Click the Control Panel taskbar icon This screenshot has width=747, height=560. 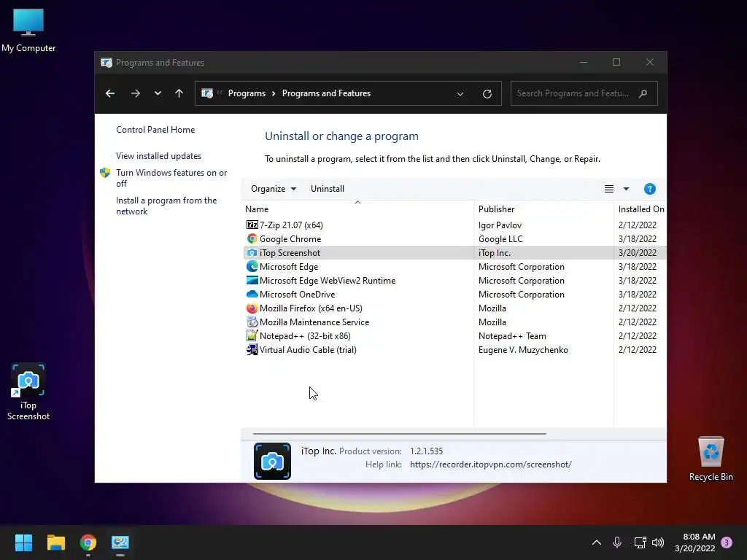120,542
